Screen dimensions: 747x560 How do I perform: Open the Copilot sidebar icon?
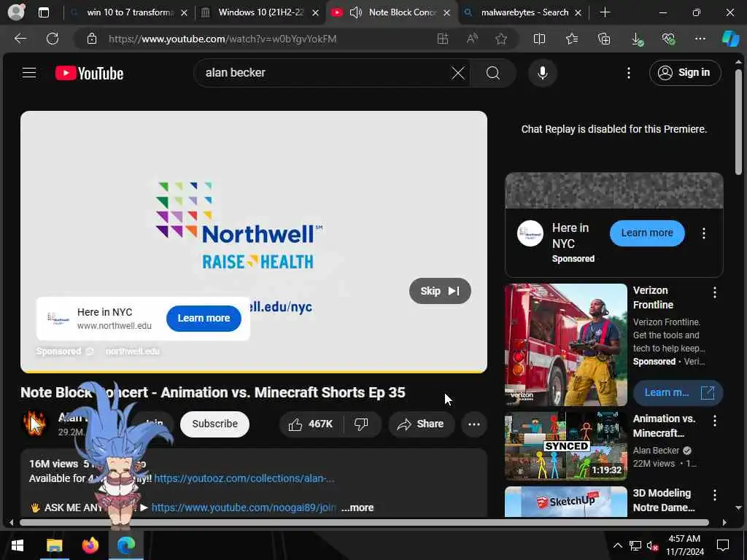tap(729, 39)
